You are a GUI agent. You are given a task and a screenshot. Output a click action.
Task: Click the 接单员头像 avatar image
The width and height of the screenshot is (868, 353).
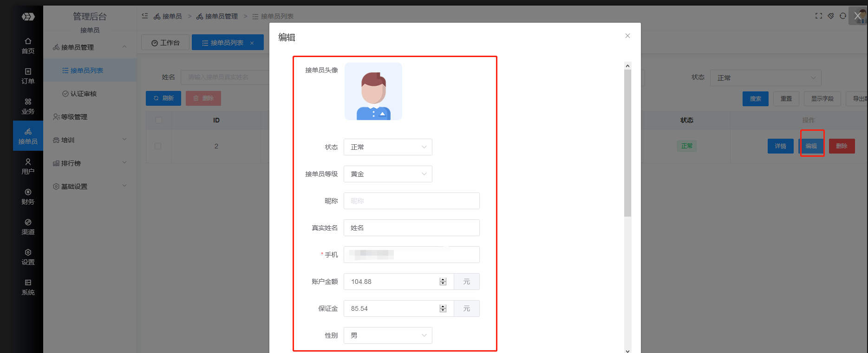373,91
